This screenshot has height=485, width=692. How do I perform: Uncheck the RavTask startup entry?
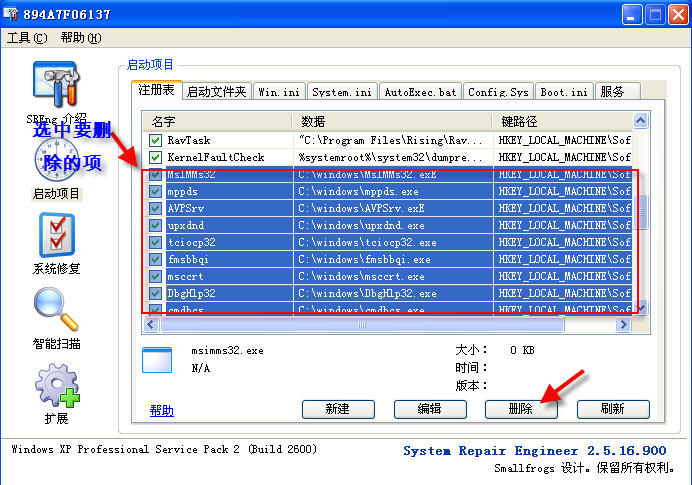[x=155, y=140]
